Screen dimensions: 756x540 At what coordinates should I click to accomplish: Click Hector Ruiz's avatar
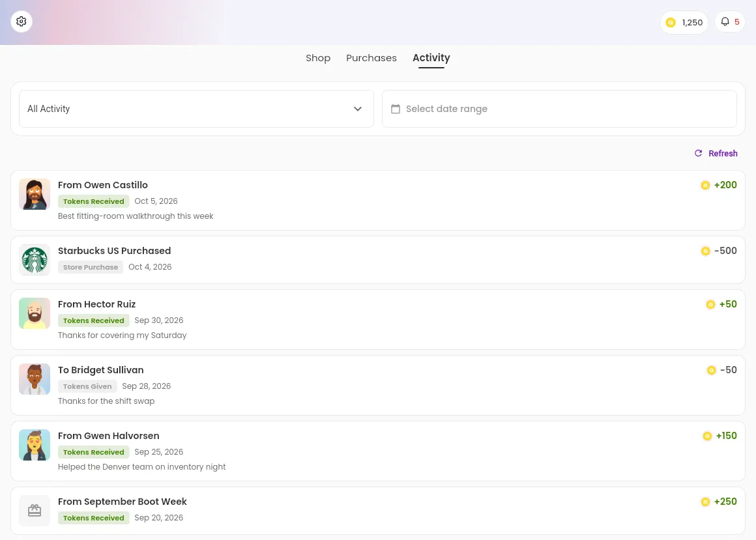(x=35, y=313)
